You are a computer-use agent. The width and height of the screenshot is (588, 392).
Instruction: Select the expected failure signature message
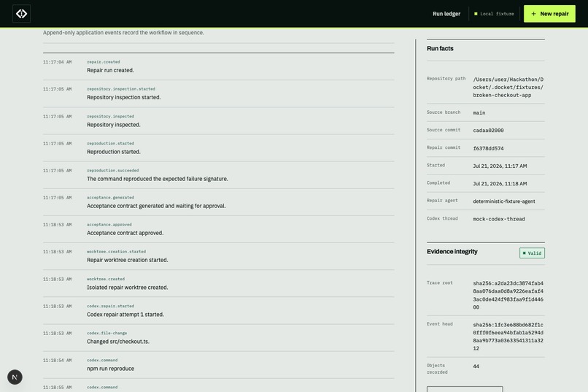157,179
